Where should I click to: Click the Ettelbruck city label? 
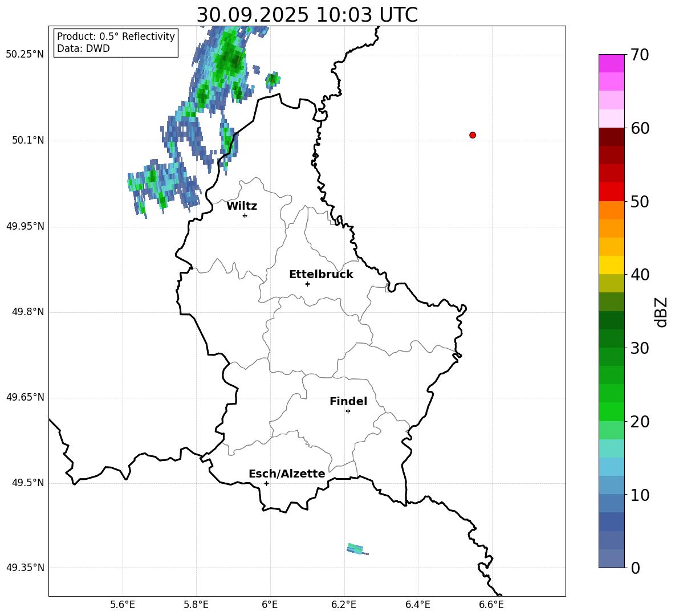[321, 275]
